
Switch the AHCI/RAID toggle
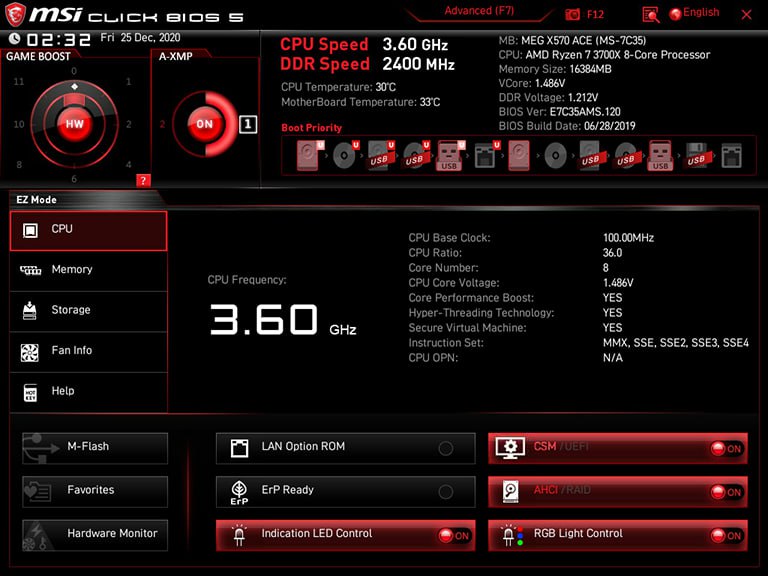tap(726, 492)
